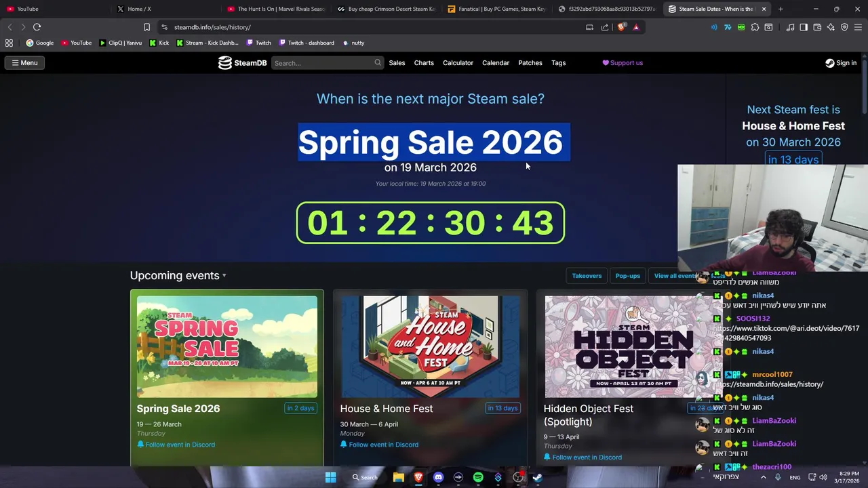The image size is (868, 488).
Task: Follow Hidden Object Fest in Discord
Action: [583, 457]
